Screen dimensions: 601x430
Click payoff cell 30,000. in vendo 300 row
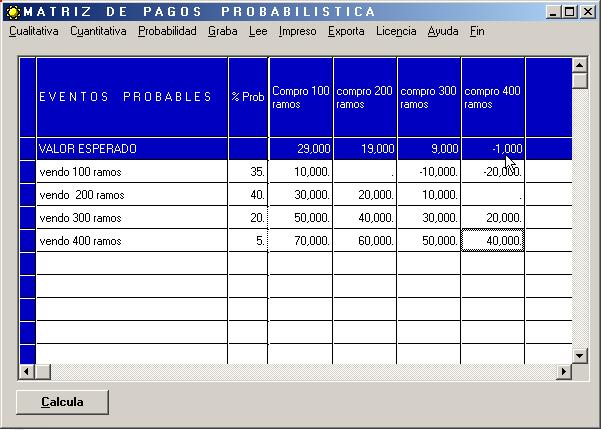[x=429, y=218]
